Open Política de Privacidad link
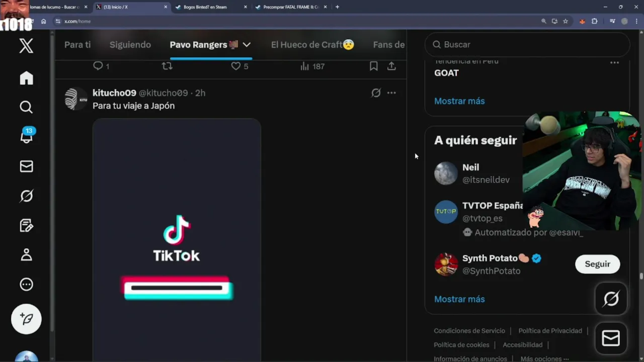The width and height of the screenshot is (644, 362). point(550,331)
